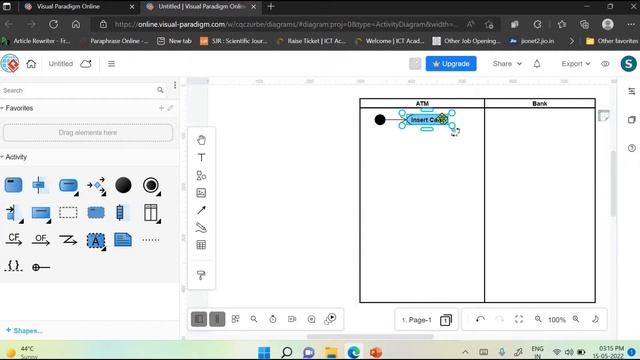Select the Freehand drawing tool
640x360 pixels.
(x=201, y=227)
